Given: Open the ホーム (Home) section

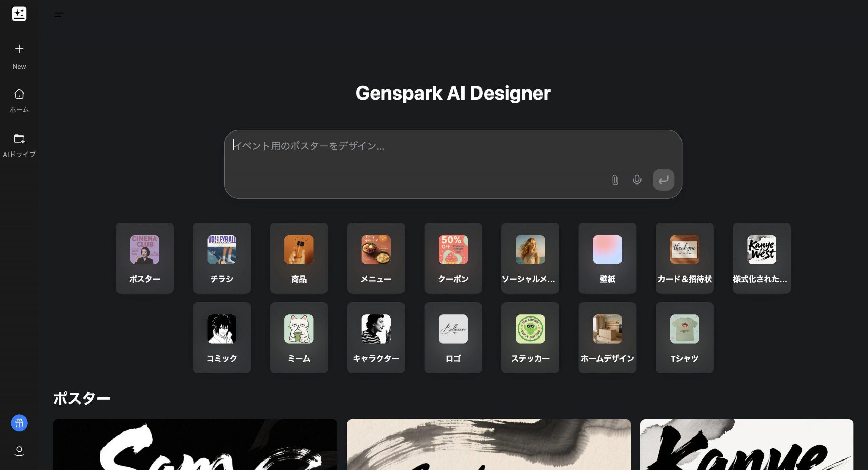Looking at the screenshot, I should coord(19,99).
